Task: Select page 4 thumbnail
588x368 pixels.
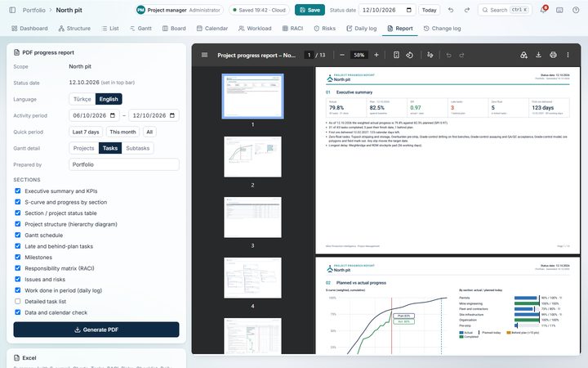Action: [252, 278]
